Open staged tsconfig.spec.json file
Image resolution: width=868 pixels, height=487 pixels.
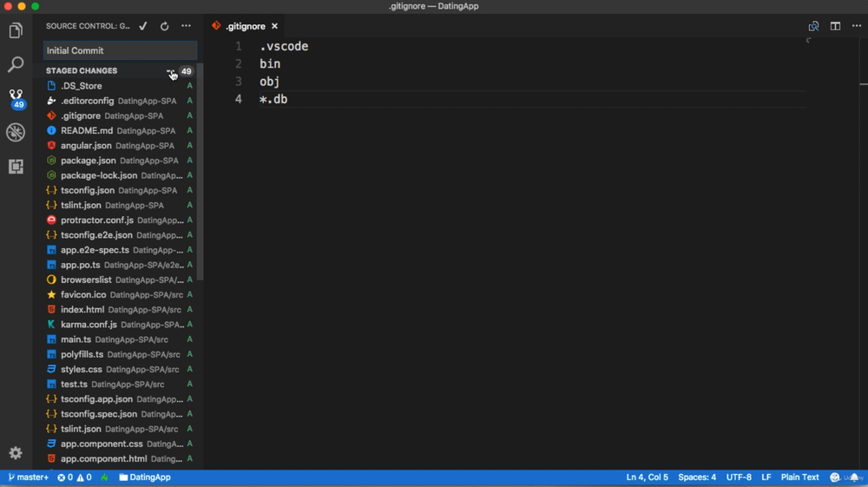click(120, 414)
